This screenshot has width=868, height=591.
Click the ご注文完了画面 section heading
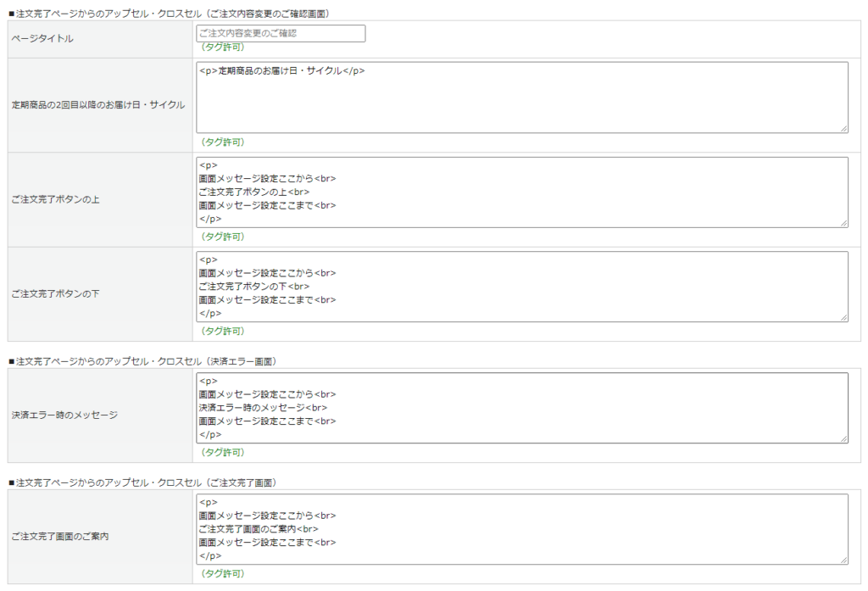pyautogui.click(x=142, y=482)
